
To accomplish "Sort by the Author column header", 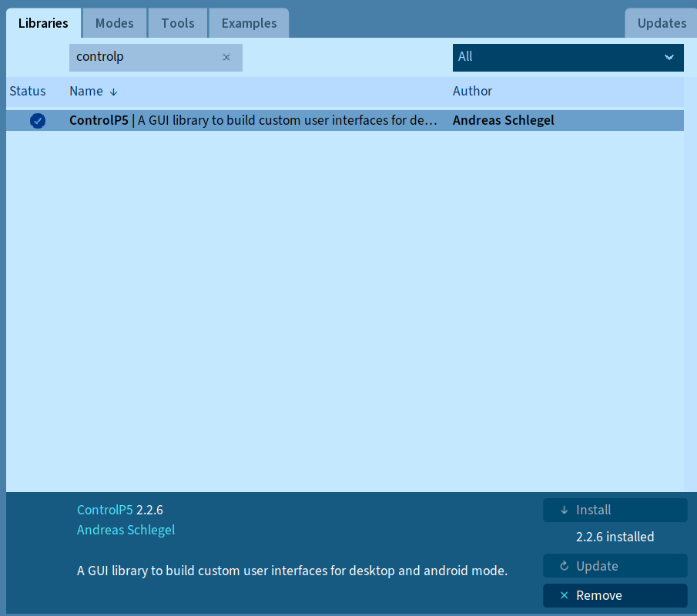I will click(x=473, y=91).
